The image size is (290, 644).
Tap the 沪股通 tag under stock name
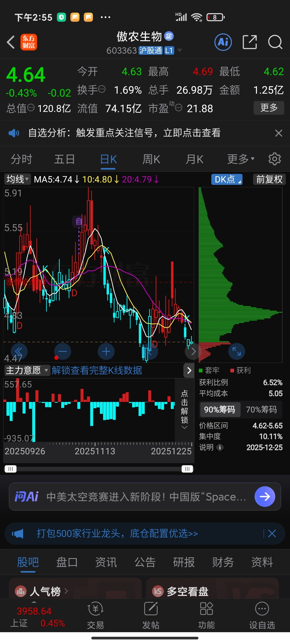point(151,50)
